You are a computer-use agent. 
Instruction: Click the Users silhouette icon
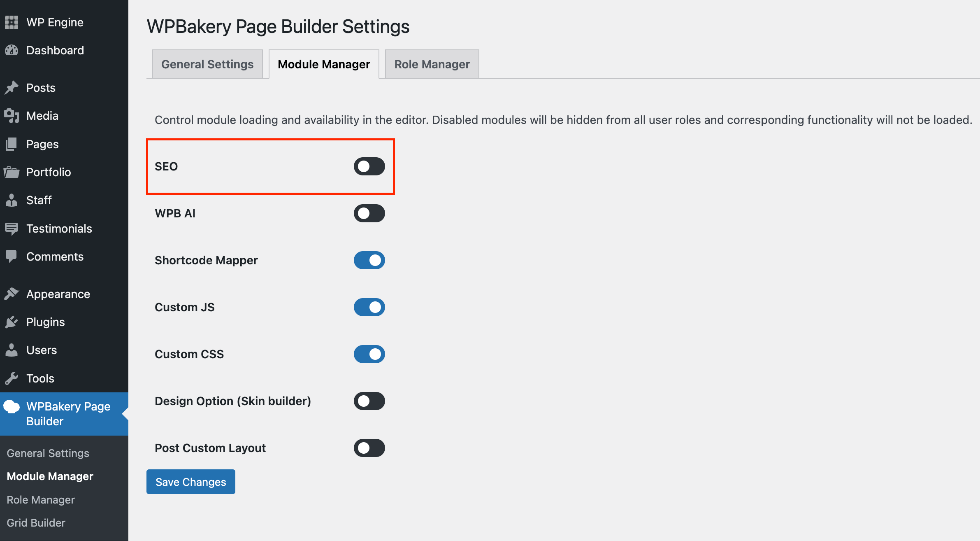(12, 350)
